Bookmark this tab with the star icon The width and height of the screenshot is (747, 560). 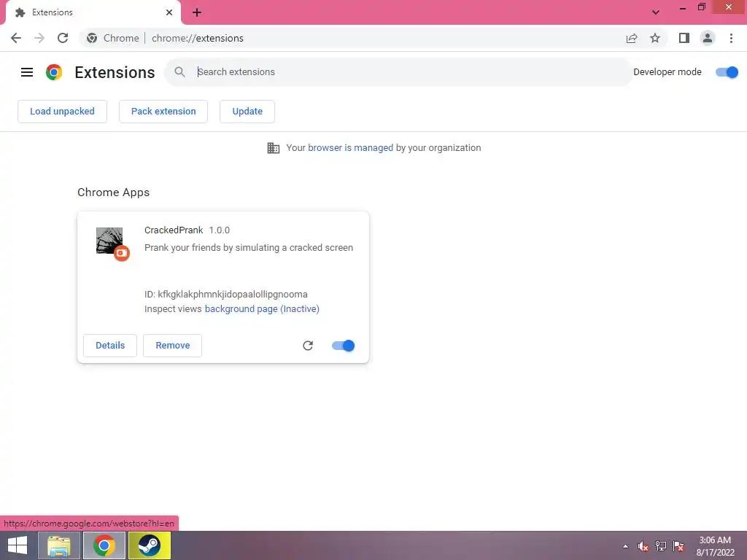(x=655, y=38)
